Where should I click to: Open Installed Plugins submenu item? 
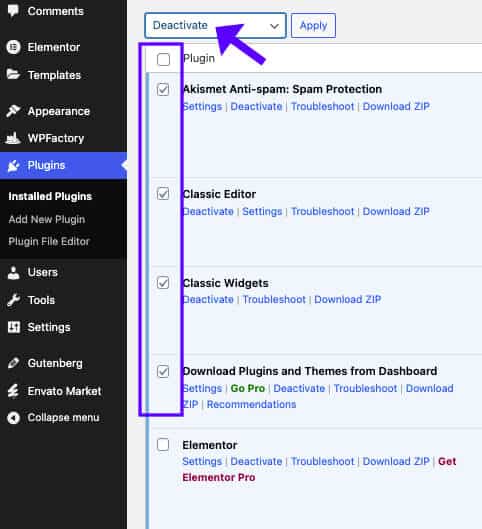pos(50,196)
